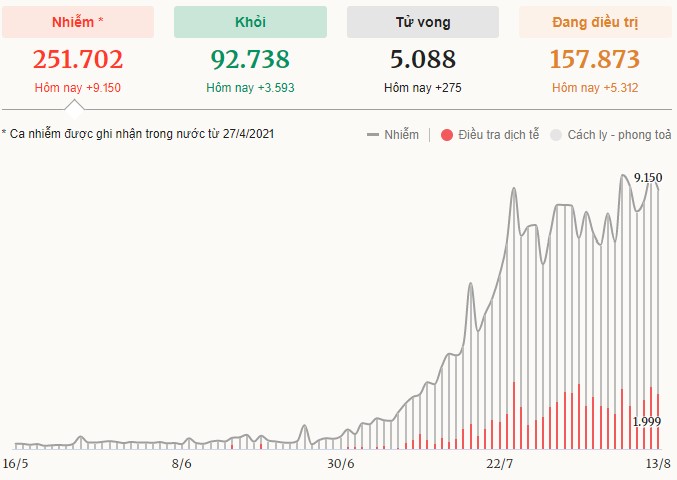
Task: Click the 30/6 date on x-axis
Action: coord(341,463)
